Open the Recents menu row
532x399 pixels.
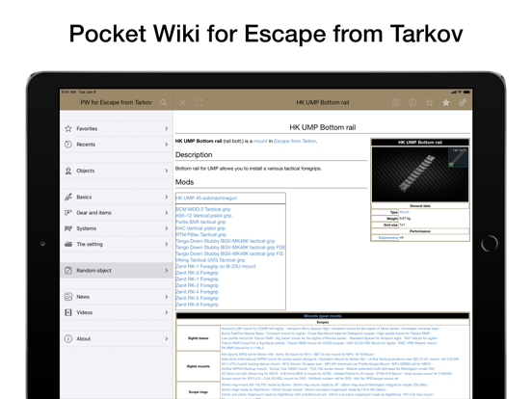coord(117,145)
